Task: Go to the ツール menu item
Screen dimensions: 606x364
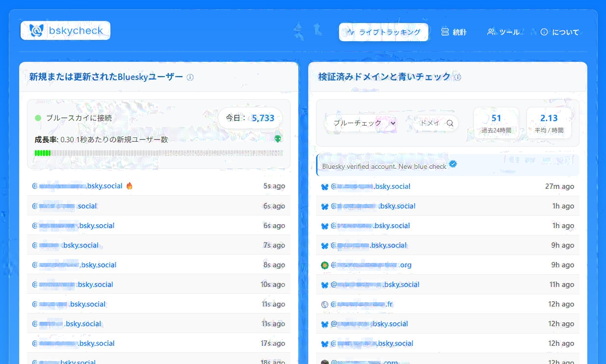Action: (x=503, y=32)
